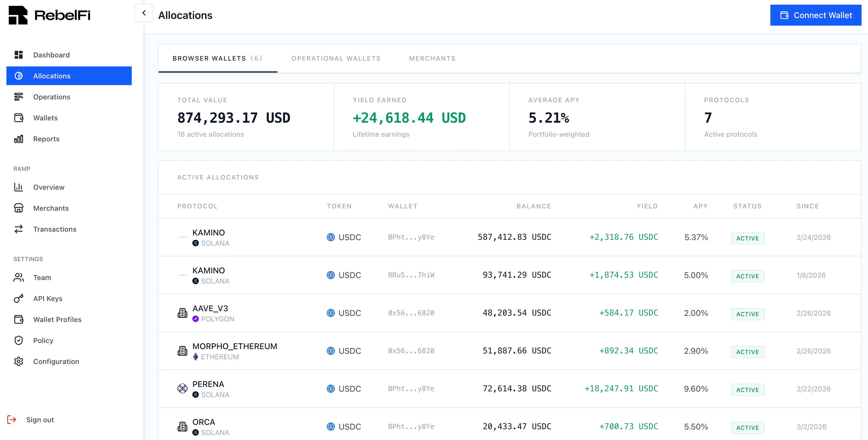The width and height of the screenshot is (868, 440).
Task: Click the Connect Wallet button
Action: pos(816,15)
